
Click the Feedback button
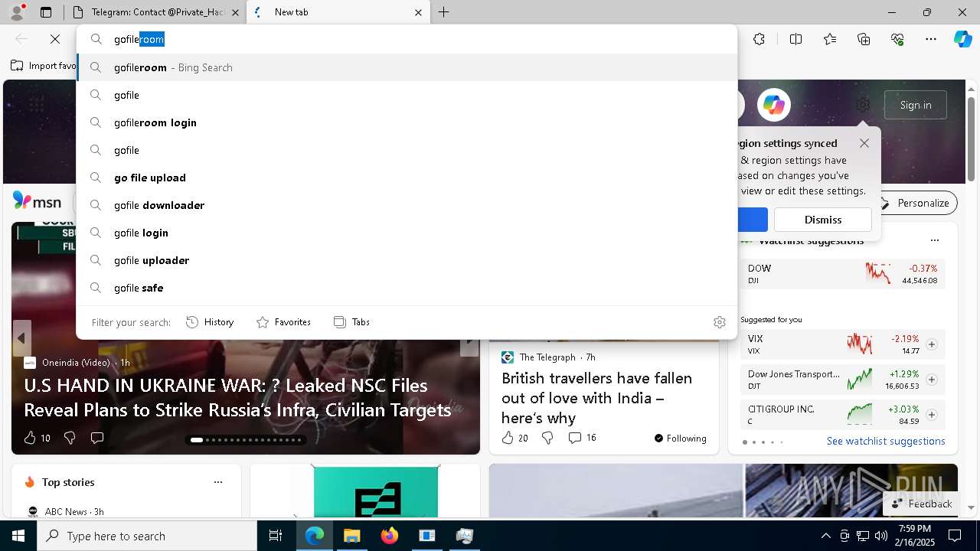[921, 504]
